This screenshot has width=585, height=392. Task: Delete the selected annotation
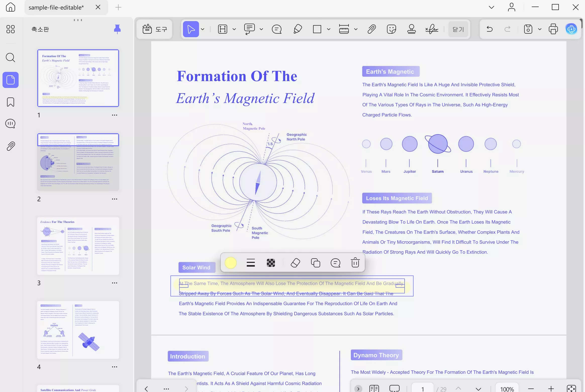tap(355, 263)
